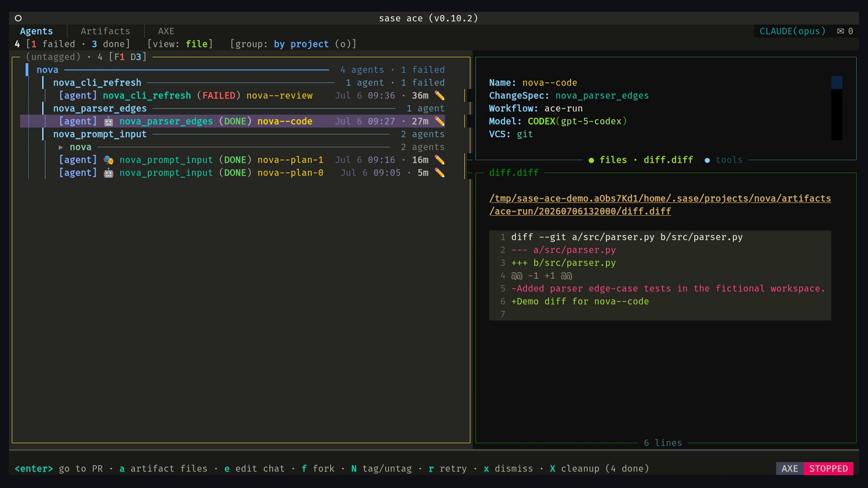This screenshot has height=488, width=868.
Task: Click the '1 failed · 3 done' summary
Action: coord(78,44)
